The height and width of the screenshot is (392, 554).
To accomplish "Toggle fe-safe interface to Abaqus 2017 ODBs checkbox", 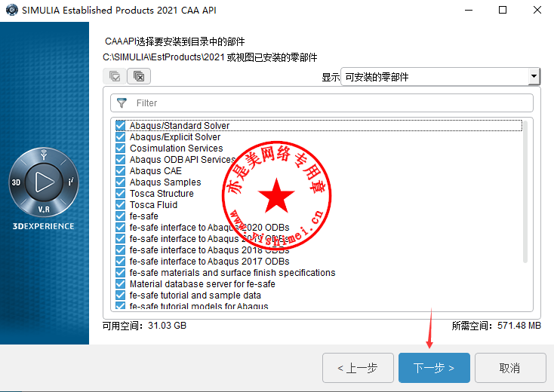I will [121, 261].
